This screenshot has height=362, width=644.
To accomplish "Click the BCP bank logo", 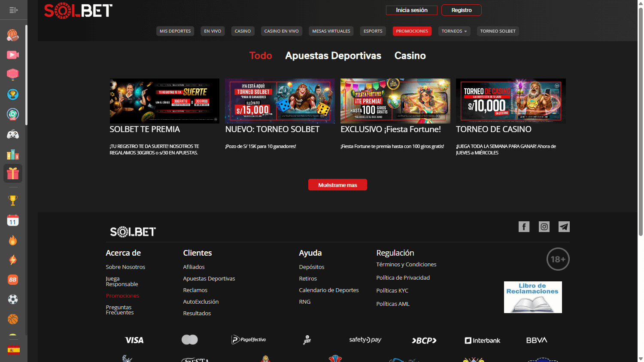I will 424,341.
